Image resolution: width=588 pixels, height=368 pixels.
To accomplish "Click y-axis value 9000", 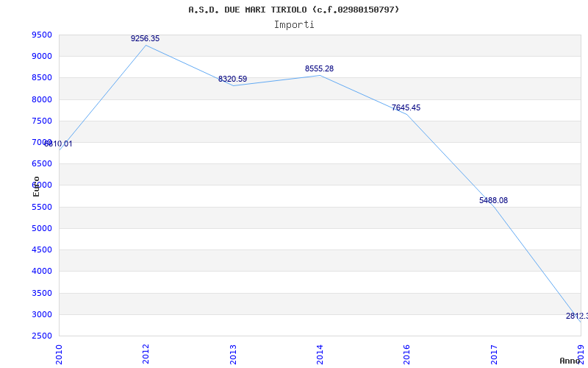I will click(x=42, y=57).
